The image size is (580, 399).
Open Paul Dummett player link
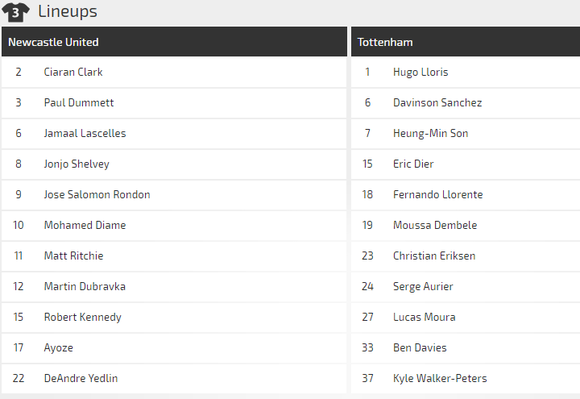point(79,102)
